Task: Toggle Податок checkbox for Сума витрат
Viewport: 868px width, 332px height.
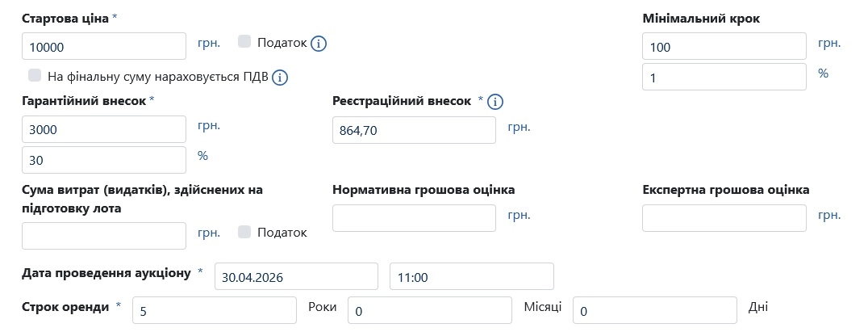Action: click(244, 232)
